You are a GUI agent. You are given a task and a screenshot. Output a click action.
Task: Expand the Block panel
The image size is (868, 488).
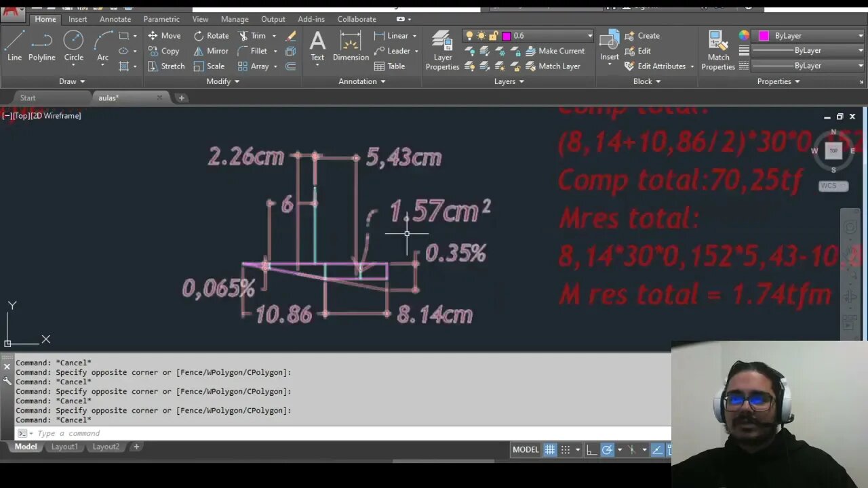(647, 81)
